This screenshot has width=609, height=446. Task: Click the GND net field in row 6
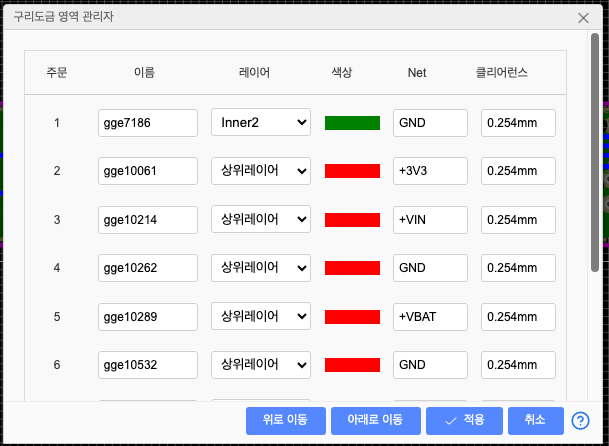tap(430, 365)
